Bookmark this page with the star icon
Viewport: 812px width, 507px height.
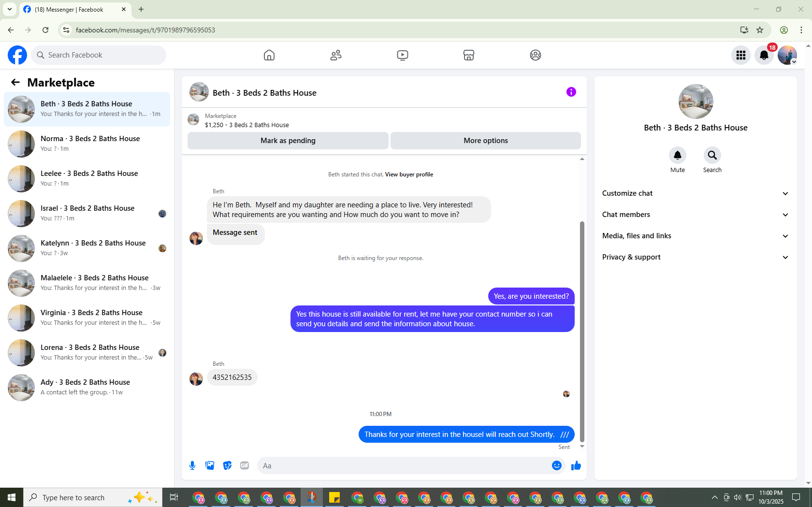tap(760, 30)
